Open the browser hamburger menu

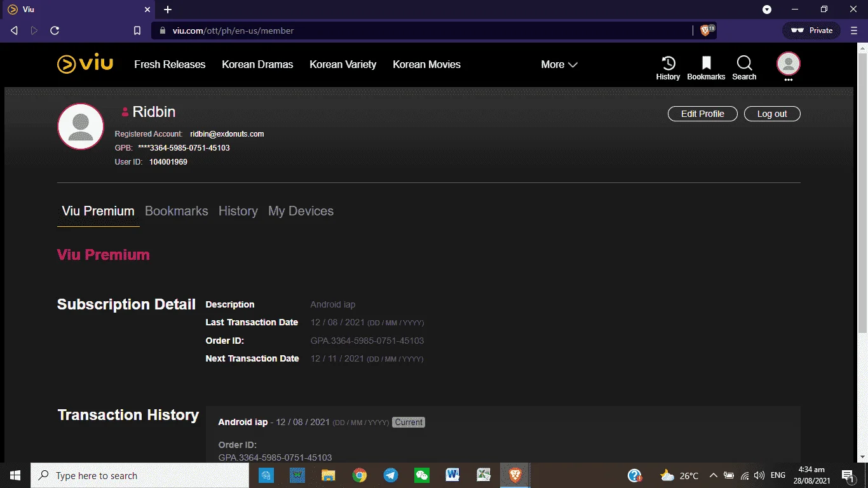[853, 30]
